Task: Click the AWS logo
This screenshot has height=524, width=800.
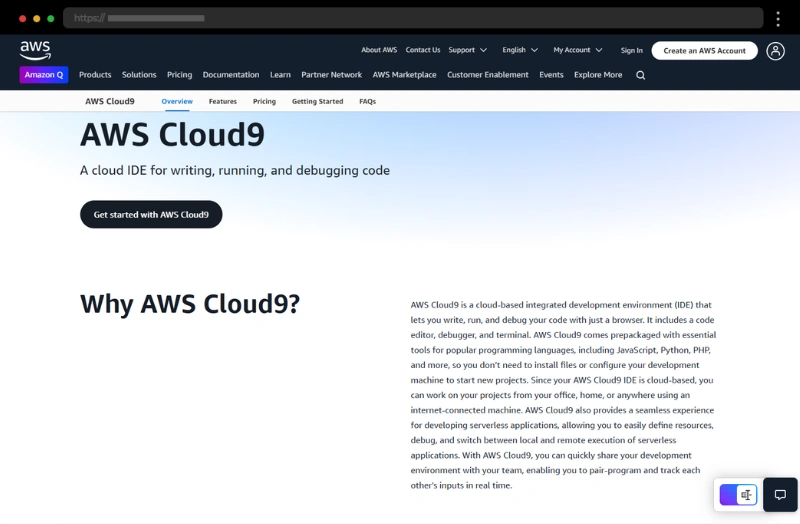Action: 35,50
